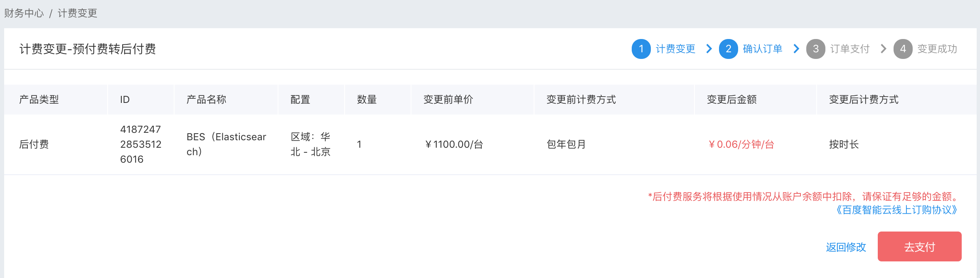Open 财务中心 breadcrumb link

coord(24,13)
